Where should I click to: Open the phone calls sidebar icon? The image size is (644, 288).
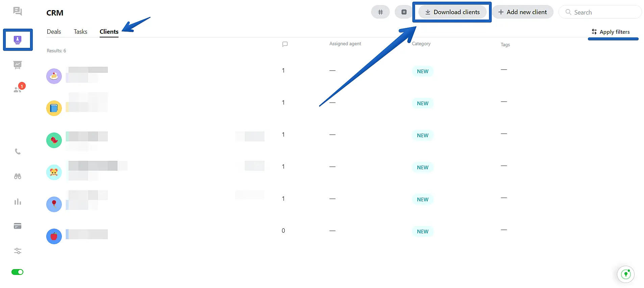click(x=18, y=152)
